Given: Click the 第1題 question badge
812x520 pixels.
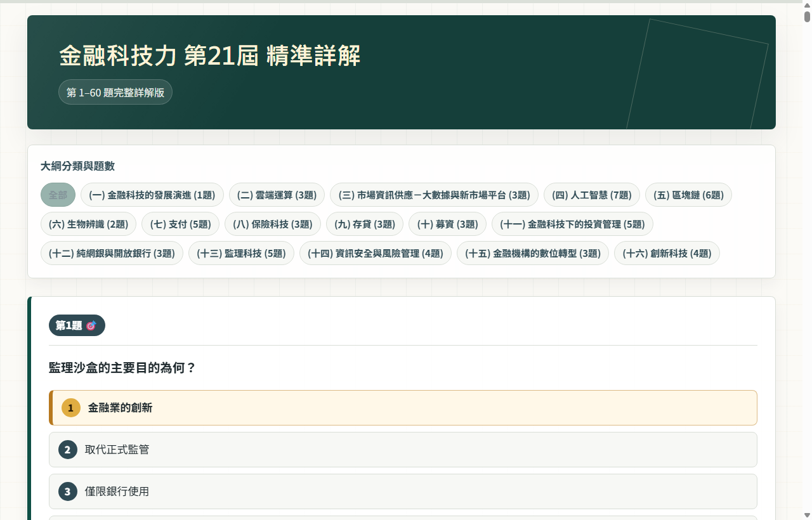Looking at the screenshot, I should pos(77,325).
